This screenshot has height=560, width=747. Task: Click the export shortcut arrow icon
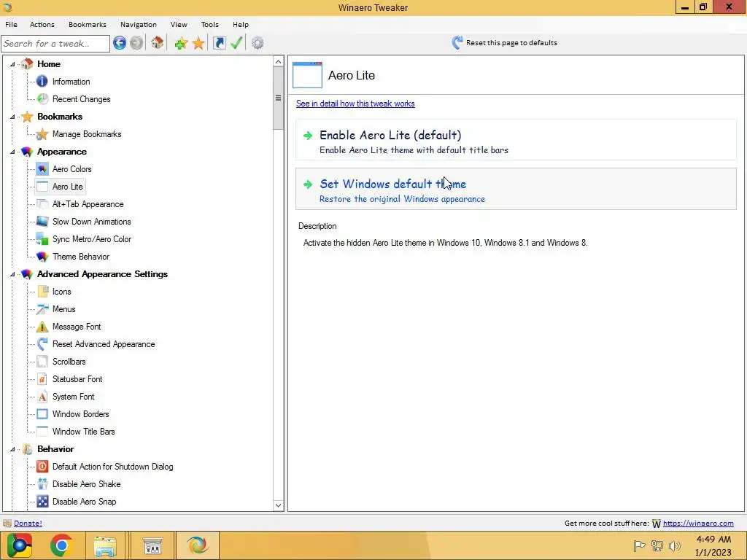[219, 43]
